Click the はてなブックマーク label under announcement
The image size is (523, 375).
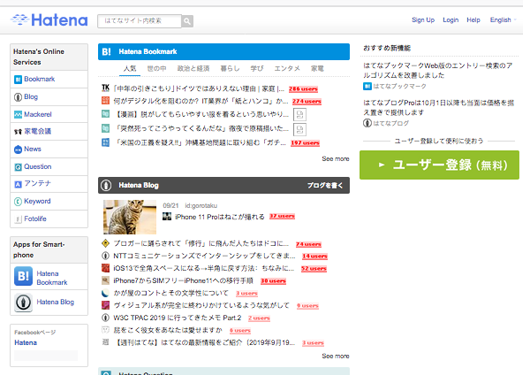(x=400, y=86)
